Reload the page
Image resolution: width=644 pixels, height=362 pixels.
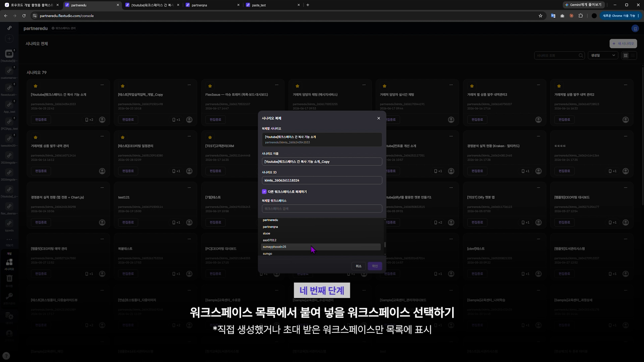tap(24, 16)
